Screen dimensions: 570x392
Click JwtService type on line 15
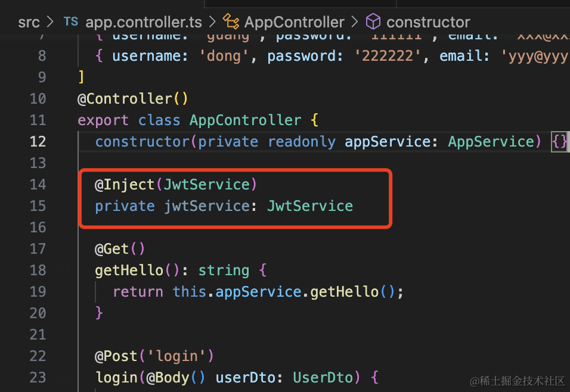pyautogui.click(x=310, y=206)
